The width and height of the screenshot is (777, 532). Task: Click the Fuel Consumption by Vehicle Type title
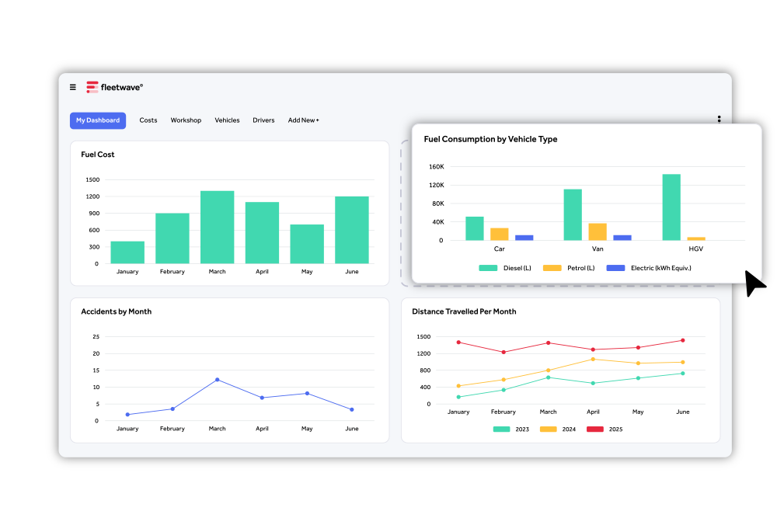pos(490,140)
